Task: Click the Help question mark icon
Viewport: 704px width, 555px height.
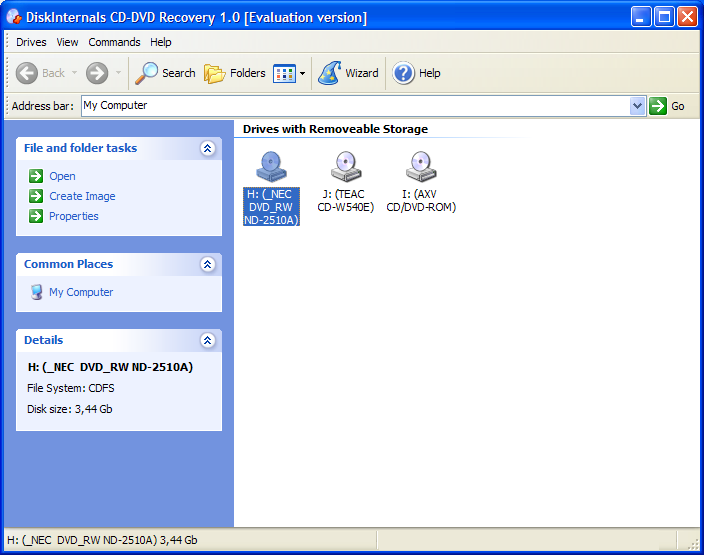Action: pos(404,73)
